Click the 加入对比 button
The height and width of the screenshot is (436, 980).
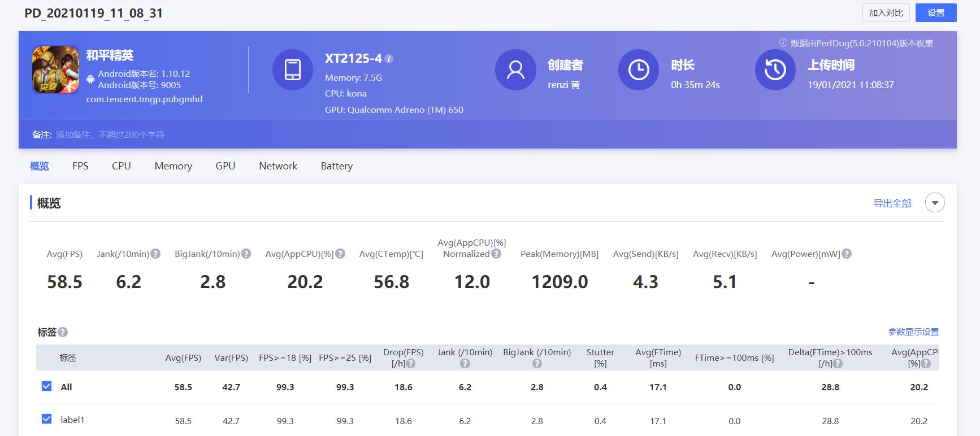tap(886, 13)
